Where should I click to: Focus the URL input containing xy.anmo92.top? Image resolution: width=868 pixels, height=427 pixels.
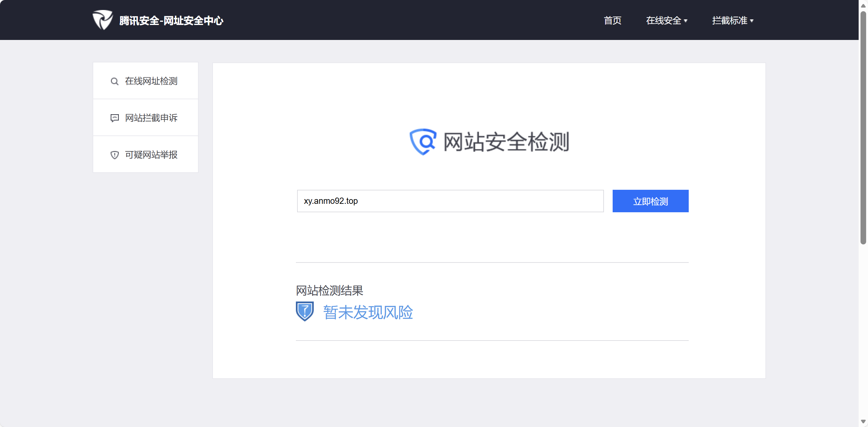click(x=450, y=201)
